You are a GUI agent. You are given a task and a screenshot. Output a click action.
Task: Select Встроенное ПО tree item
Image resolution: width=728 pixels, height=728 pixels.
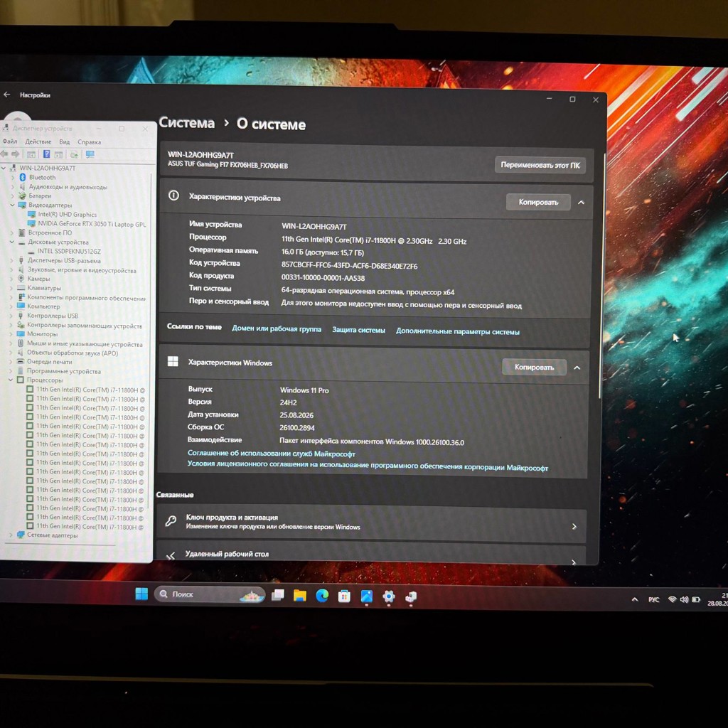coord(50,232)
